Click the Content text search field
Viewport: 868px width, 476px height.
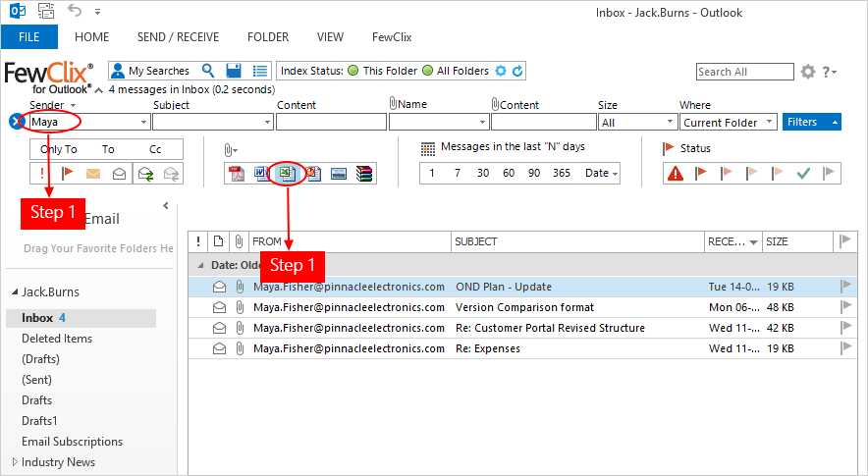(x=331, y=122)
